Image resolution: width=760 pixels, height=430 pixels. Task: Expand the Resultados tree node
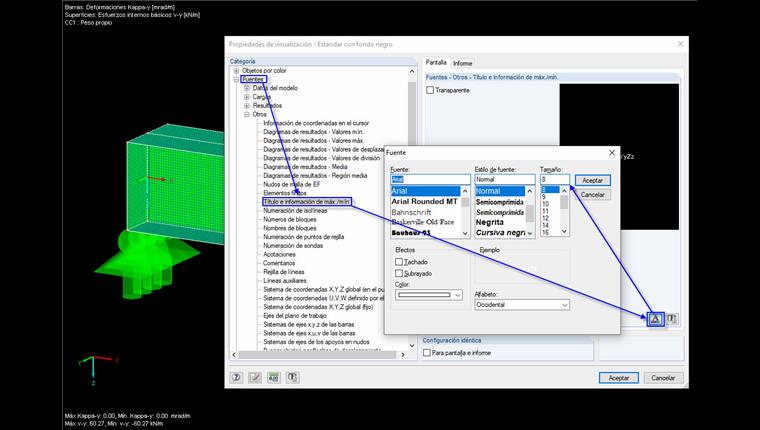tap(247, 106)
